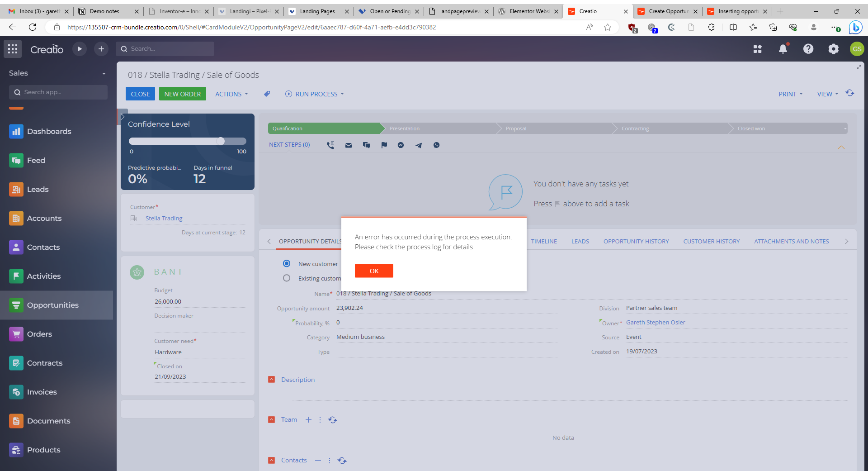
Task: Switch to the OPPORTUNITY HISTORY tab
Action: click(636, 242)
